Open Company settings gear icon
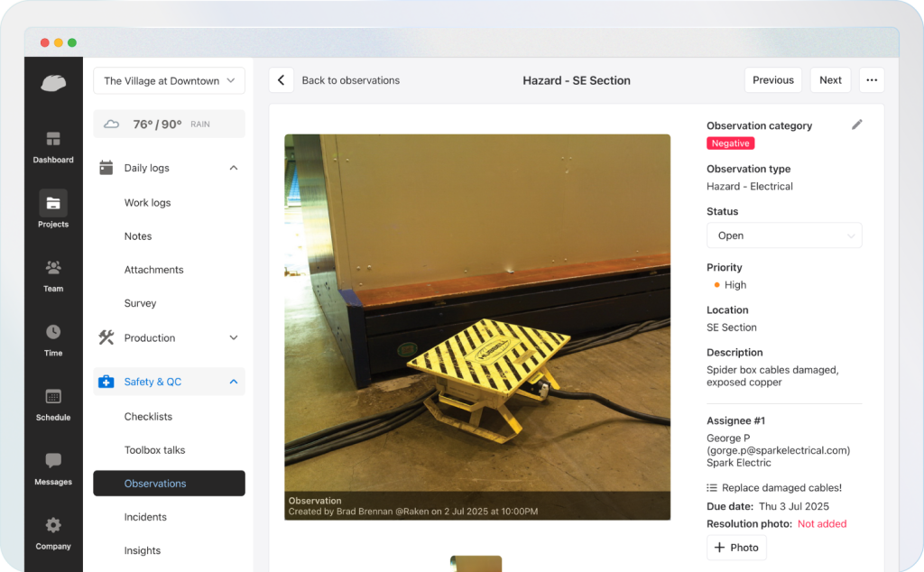 pos(53,525)
